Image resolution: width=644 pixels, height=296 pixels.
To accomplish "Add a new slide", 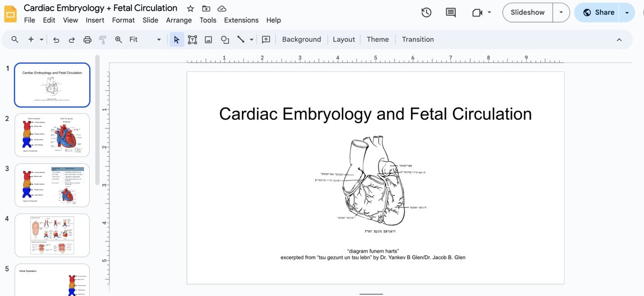I will (31, 39).
